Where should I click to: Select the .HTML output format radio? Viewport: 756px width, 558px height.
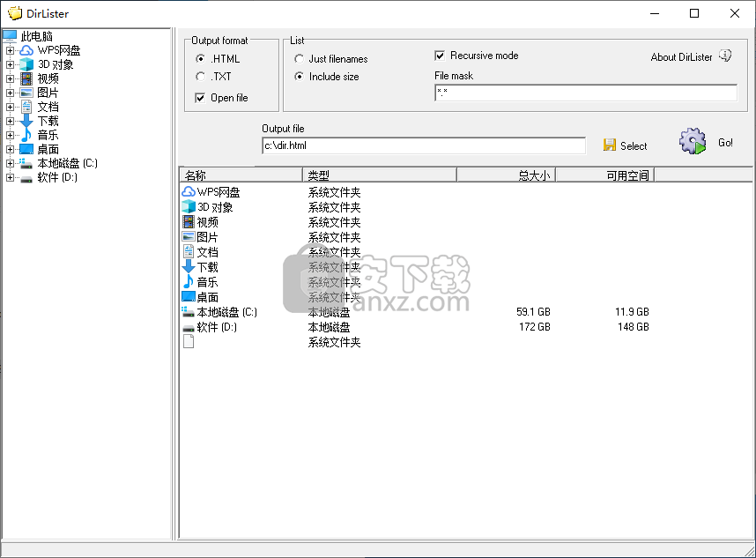[x=200, y=58]
